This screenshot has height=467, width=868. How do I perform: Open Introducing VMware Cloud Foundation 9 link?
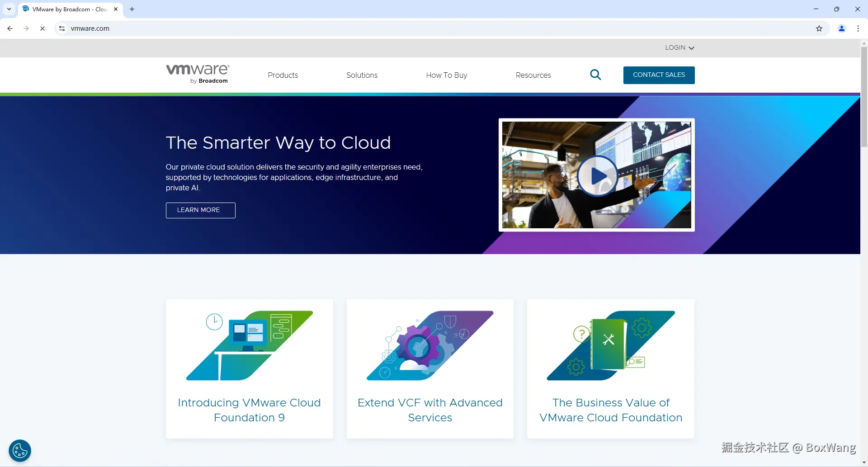tap(250, 410)
